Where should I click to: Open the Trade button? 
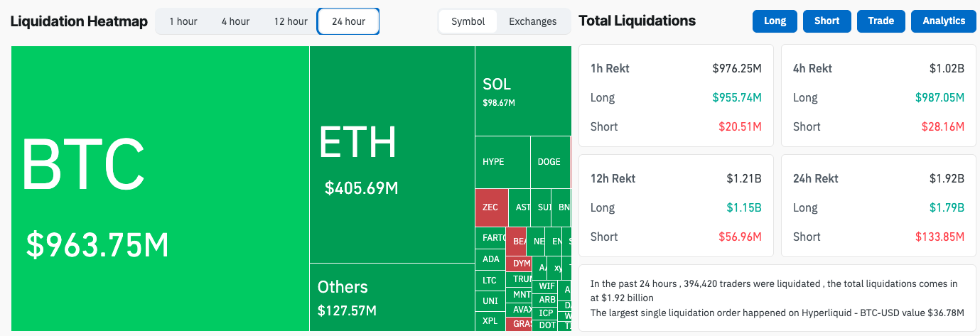(881, 21)
